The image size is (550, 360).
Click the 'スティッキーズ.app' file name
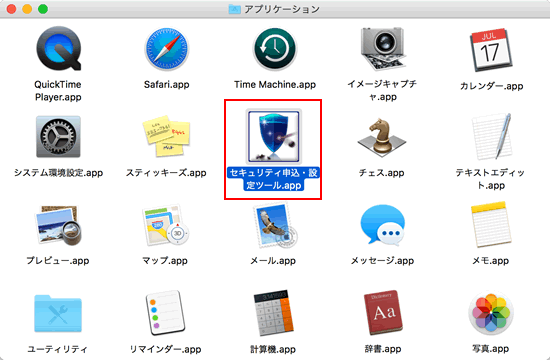(x=166, y=173)
